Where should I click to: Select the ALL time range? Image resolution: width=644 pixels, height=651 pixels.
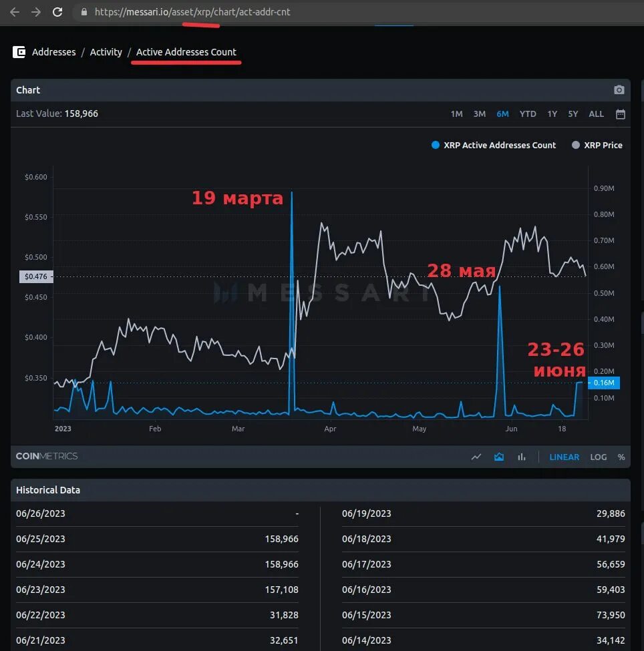[x=596, y=114]
